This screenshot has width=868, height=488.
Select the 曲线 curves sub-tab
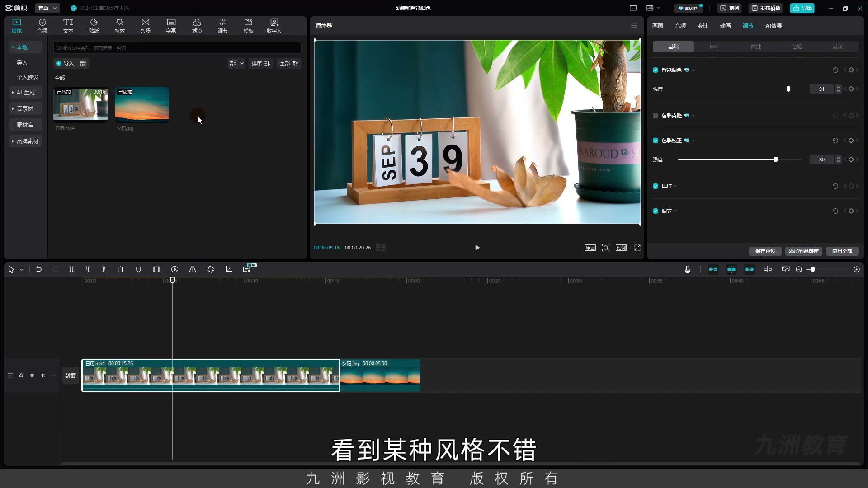coord(756,47)
